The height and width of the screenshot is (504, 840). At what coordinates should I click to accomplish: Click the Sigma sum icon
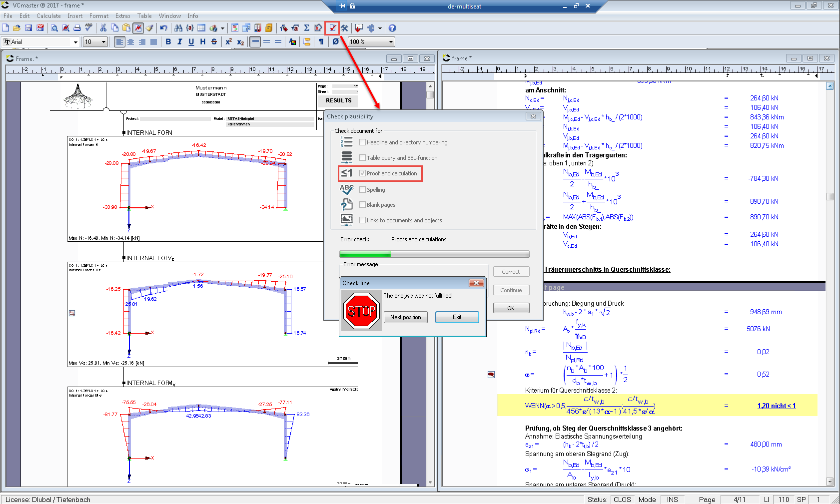(x=307, y=28)
